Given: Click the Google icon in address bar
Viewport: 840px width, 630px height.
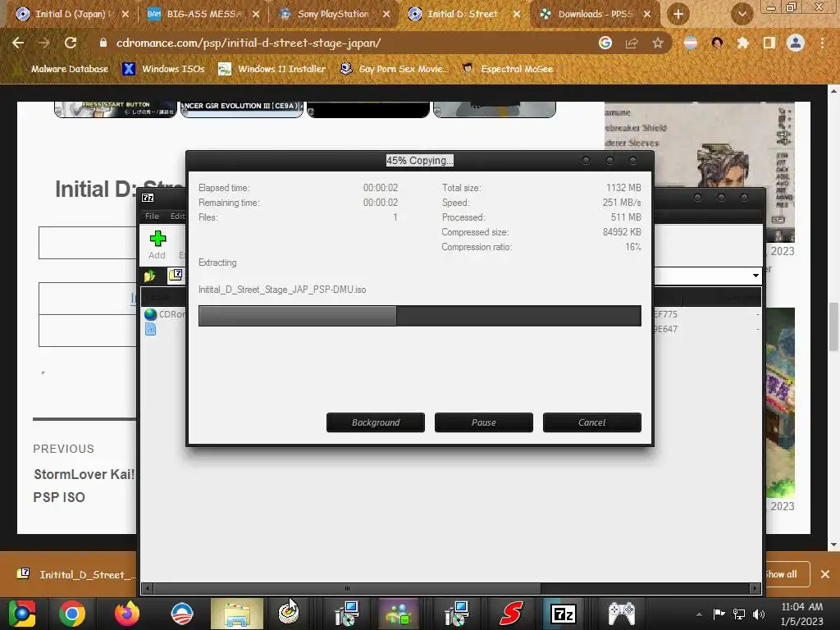Looking at the screenshot, I should click(x=605, y=43).
